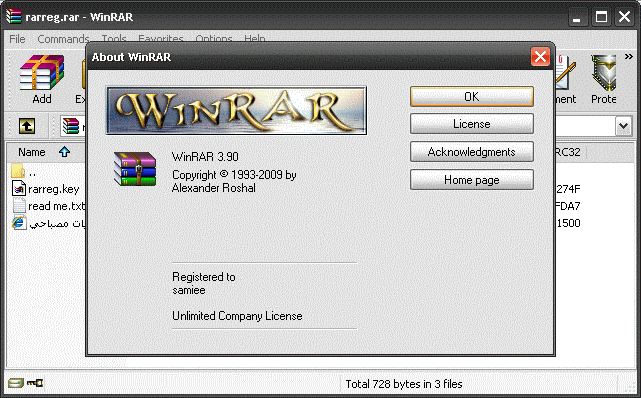Click the Home page button
Screen dimensions: 641x398
pos(472,180)
